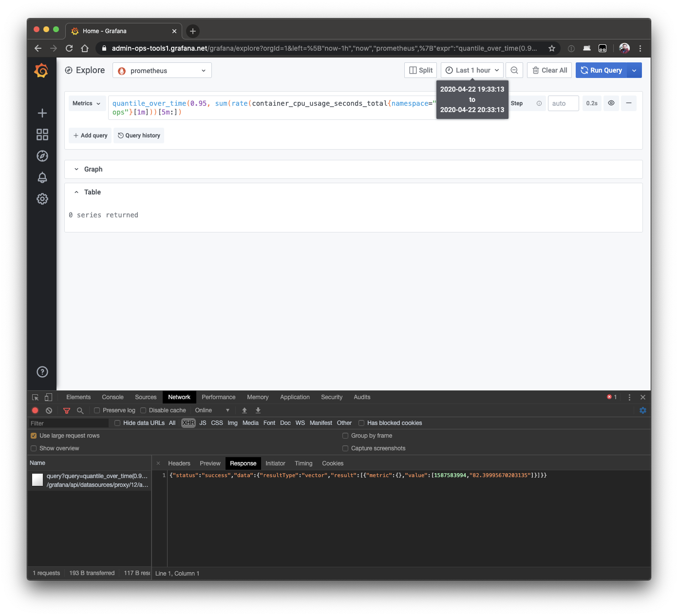The height and width of the screenshot is (616, 678).
Task: Click the Add query button
Action: click(90, 135)
